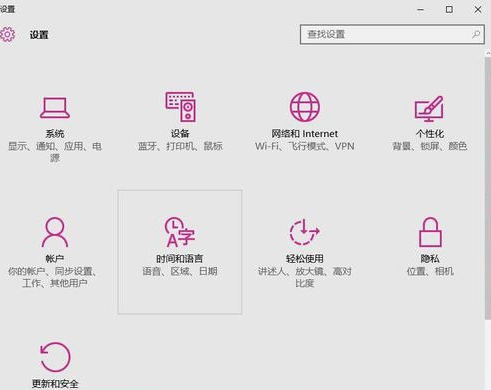491x390 pixels.
Task: Open the 网络和 Internet globe icon
Action: click(x=305, y=107)
